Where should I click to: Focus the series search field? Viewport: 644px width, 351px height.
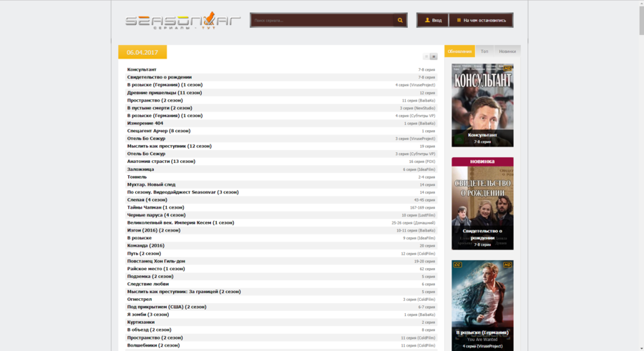tap(323, 20)
